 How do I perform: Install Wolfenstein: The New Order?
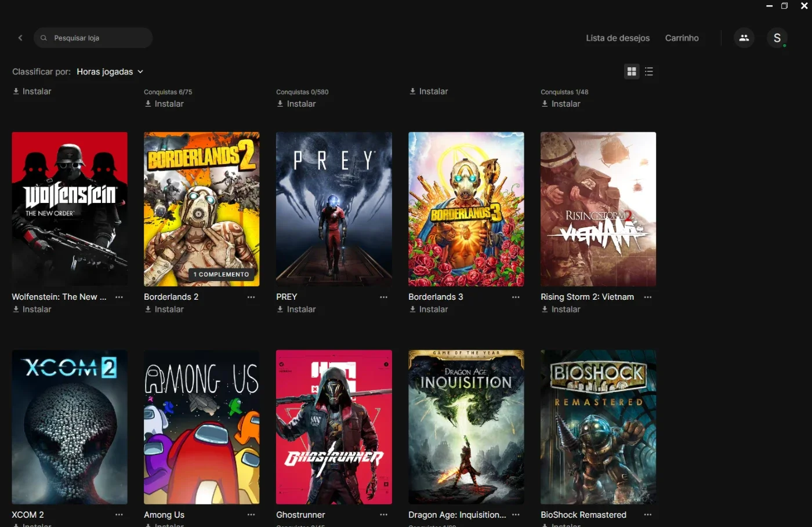[32, 310]
